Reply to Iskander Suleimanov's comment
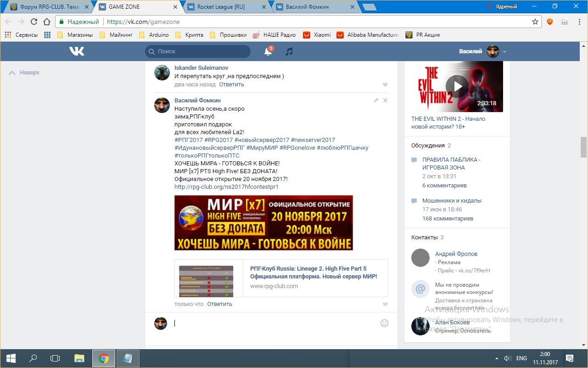 231,85
